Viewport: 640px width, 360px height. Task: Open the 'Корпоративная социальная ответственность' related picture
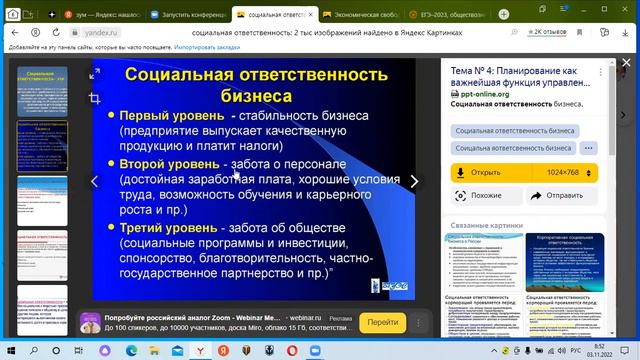coord(565,262)
